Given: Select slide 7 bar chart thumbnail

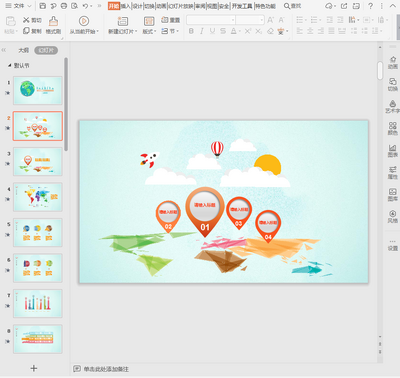Looking at the screenshot, I should [x=38, y=303].
